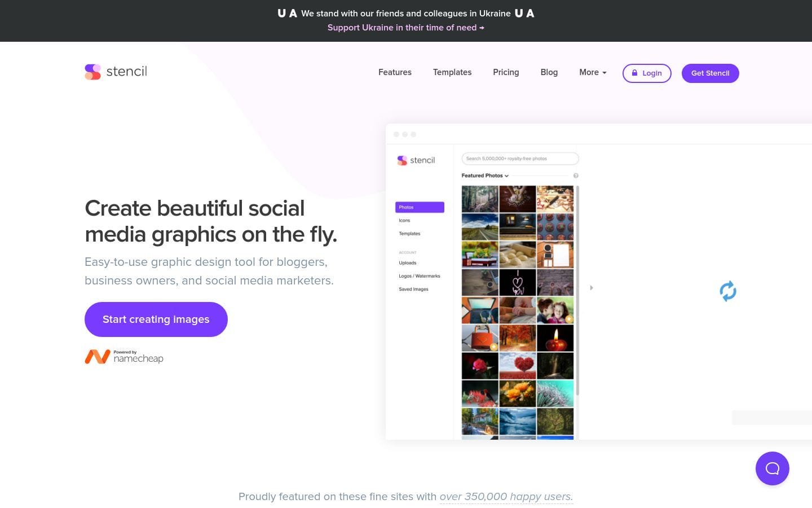Click the Stencil logo inside app preview
The width and height of the screenshot is (812, 508).
[x=416, y=160]
